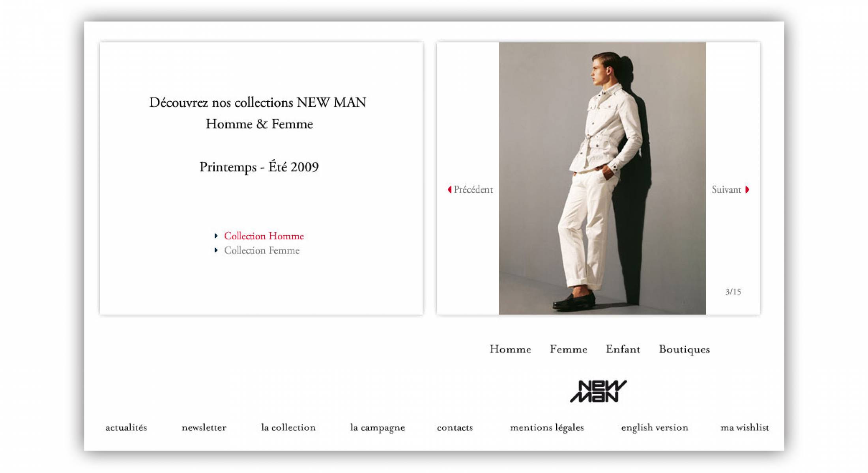This screenshot has height=473, width=868.
Task: Click the bullet arrow before Collection Femme
Action: pos(216,250)
